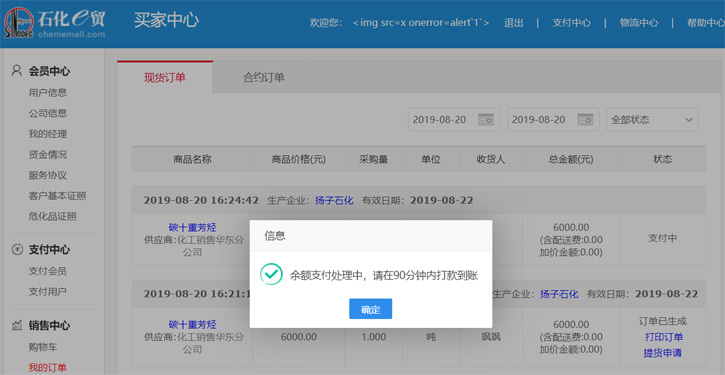Click 退出 to log out
This screenshot has height=375, width=725.
(x=513, y=23)
